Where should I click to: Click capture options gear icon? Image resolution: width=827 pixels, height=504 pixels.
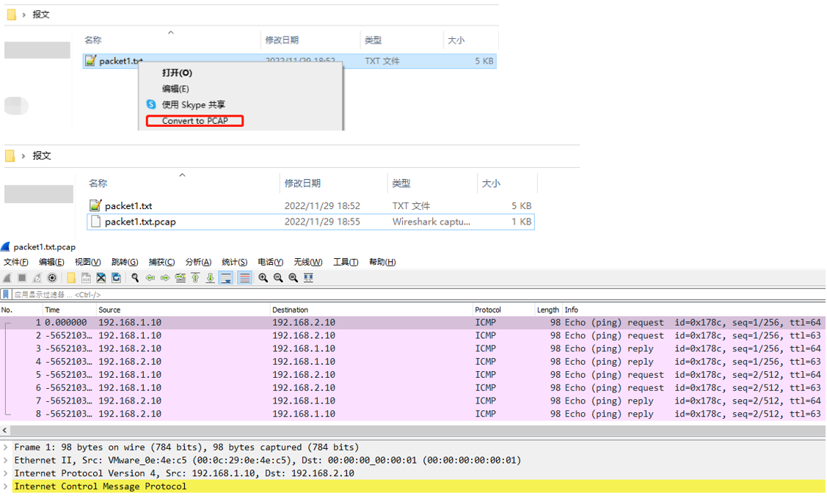pos(52,278)
